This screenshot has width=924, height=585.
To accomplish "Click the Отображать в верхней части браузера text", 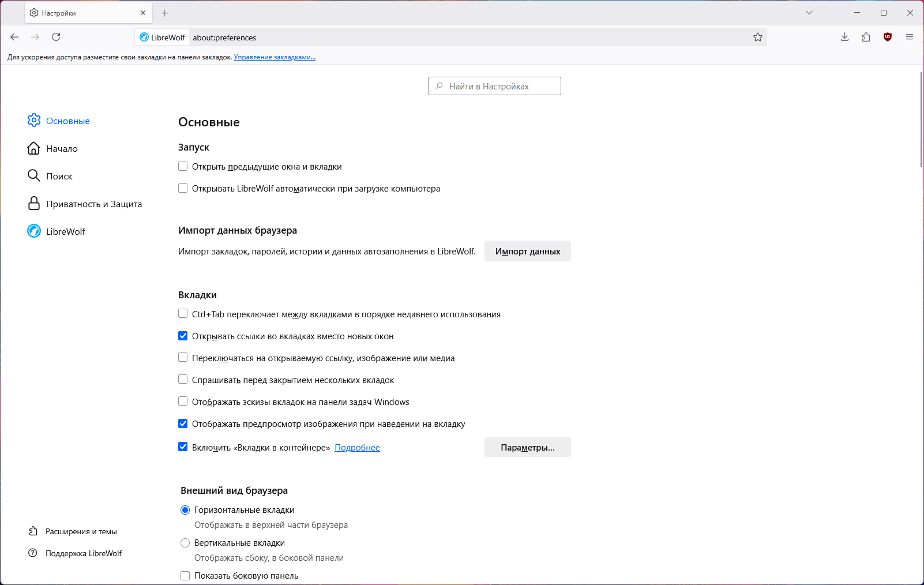I will pos(271,525).
